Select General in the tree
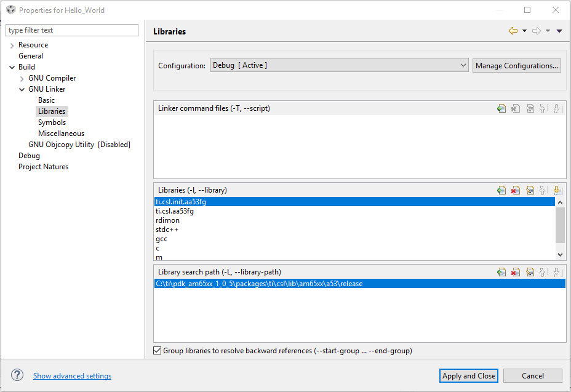The height and width of the screenshot is (392, 571). click(x=31, y=56)
